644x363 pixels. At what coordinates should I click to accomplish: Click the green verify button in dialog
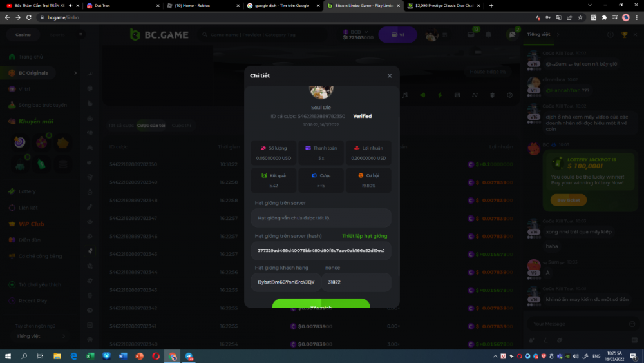[x=321, y=304]
